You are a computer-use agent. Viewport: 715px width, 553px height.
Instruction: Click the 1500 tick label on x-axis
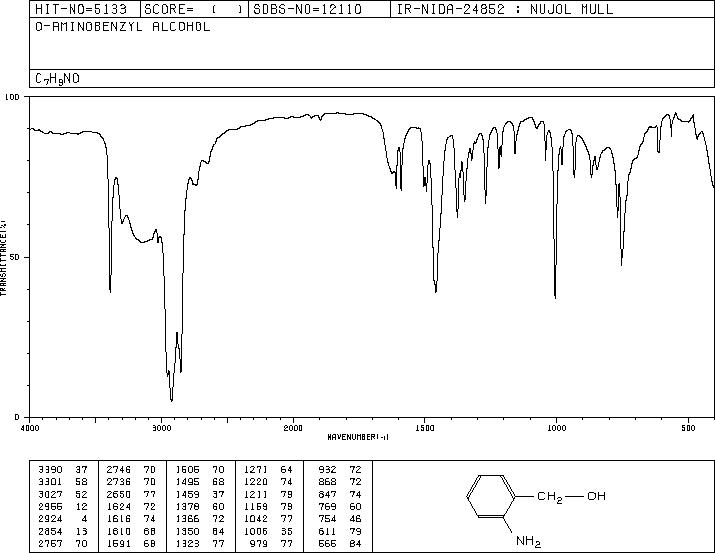pos(425,428)
